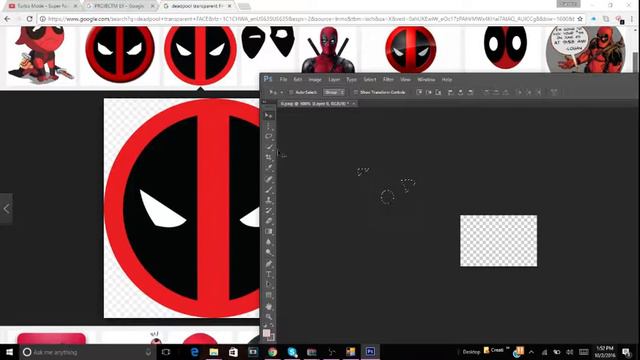
Task: Select the Hand tool
Action: tap(268, 306)
